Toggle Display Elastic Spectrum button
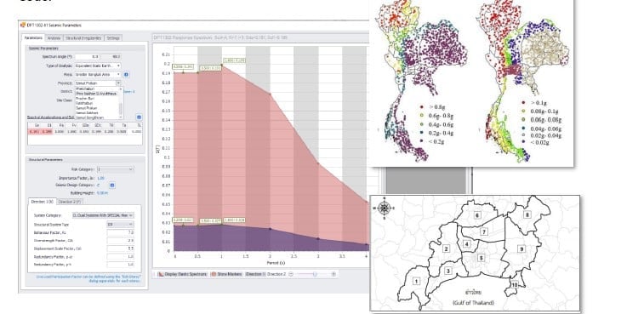 pos(182,274)
